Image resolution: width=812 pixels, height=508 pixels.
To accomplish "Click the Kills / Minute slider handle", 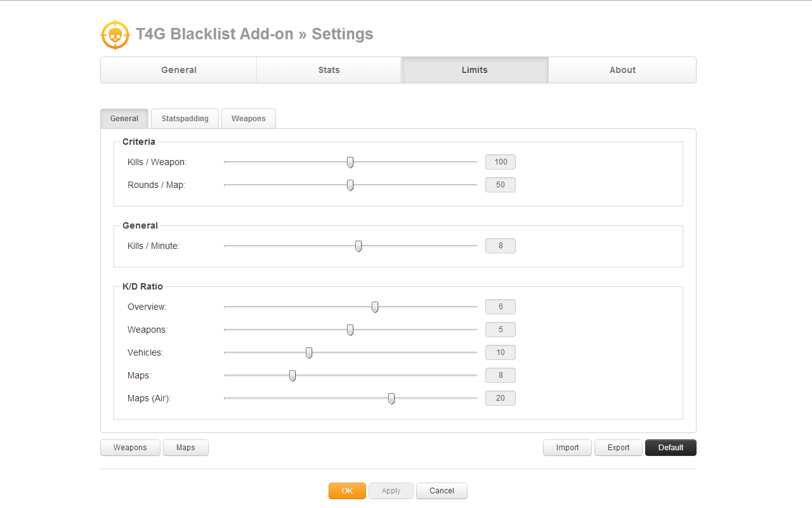I will [358, 246].
